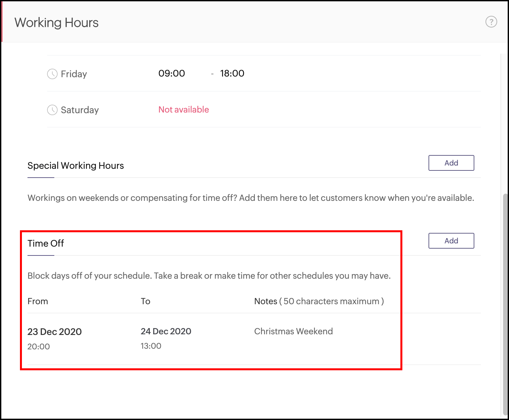Open the 23 Dec 2020 from date
The width and height of the screenshot is (509, 420).
pos(55,332)
